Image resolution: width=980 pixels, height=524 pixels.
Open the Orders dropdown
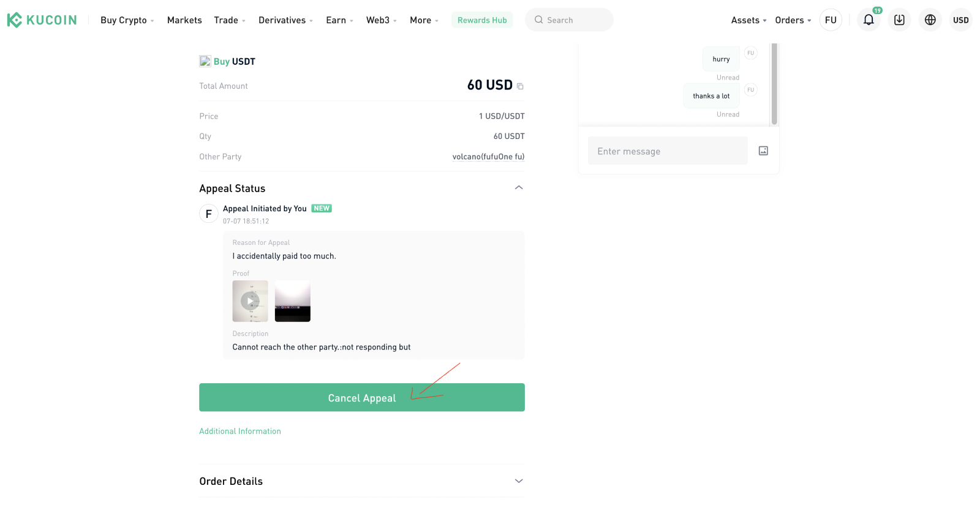tap(793, 20)
